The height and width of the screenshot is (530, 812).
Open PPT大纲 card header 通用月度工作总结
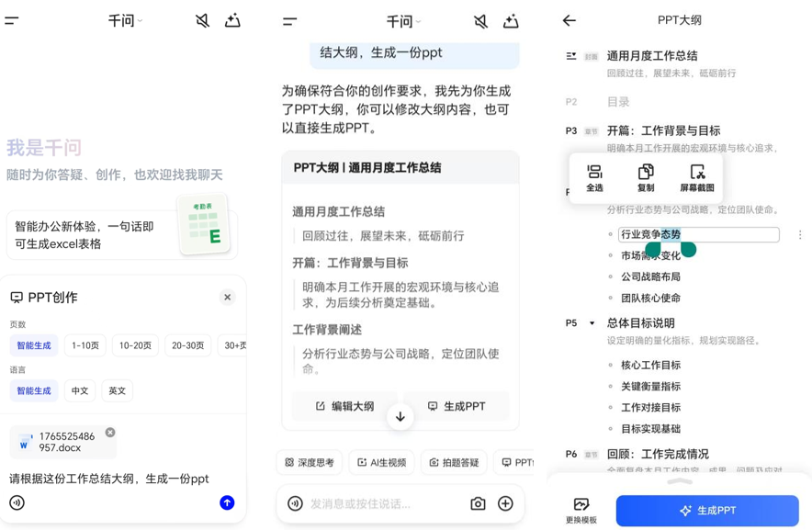(x=400, y=167)
